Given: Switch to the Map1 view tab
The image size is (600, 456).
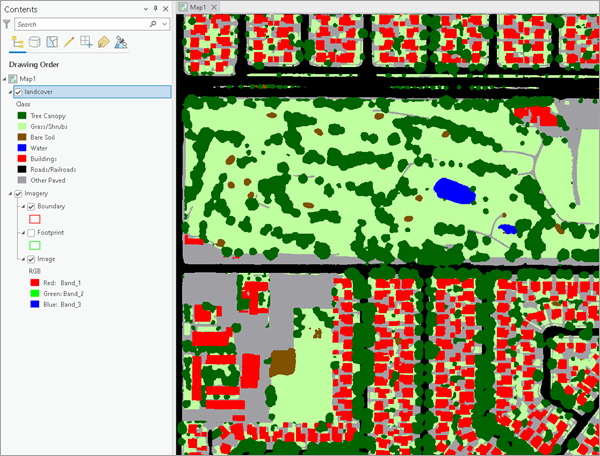Looking at the screenshot, I should (x=196, y=7).
